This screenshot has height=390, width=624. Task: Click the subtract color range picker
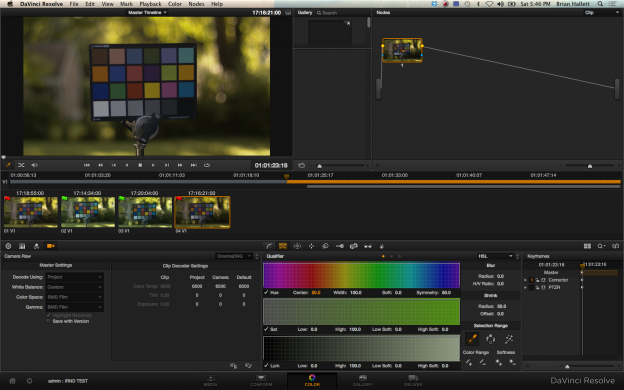(482, 362)
